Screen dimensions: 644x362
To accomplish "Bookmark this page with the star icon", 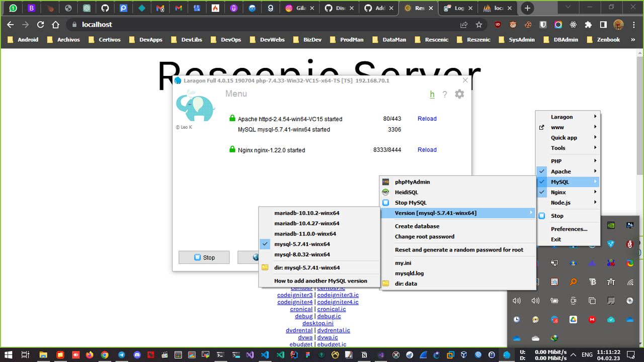I will tap(479, 25).
